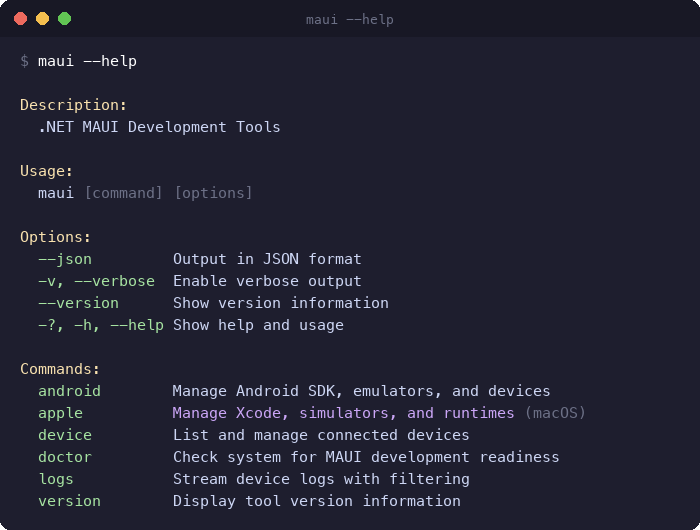
Task: Click 'Show version information' description
Action: pos(281,303)
